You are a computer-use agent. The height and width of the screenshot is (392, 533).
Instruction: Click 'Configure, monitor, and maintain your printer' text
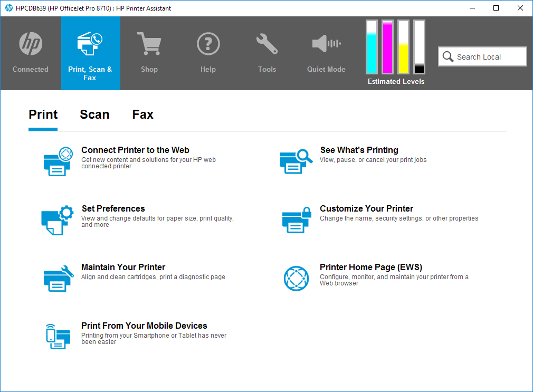[394, 280]
